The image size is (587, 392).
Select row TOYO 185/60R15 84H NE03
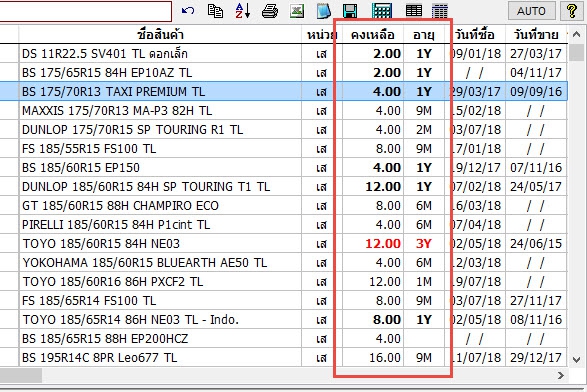[284, 244]
